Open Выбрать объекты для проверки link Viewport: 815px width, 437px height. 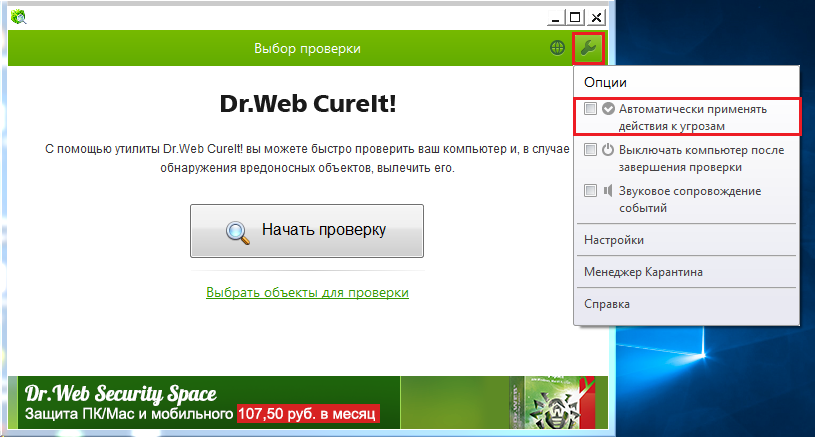click(x=307, y=293)
